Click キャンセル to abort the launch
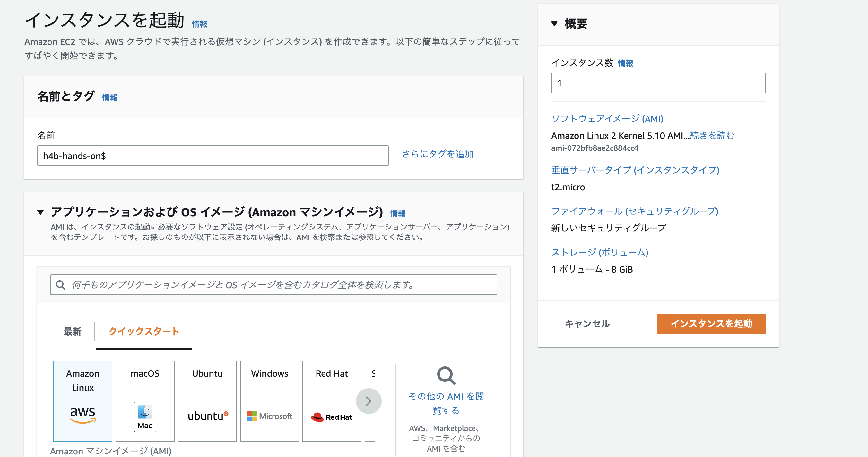Viewport: 868px width, 457px height. [x=587, y=324]
